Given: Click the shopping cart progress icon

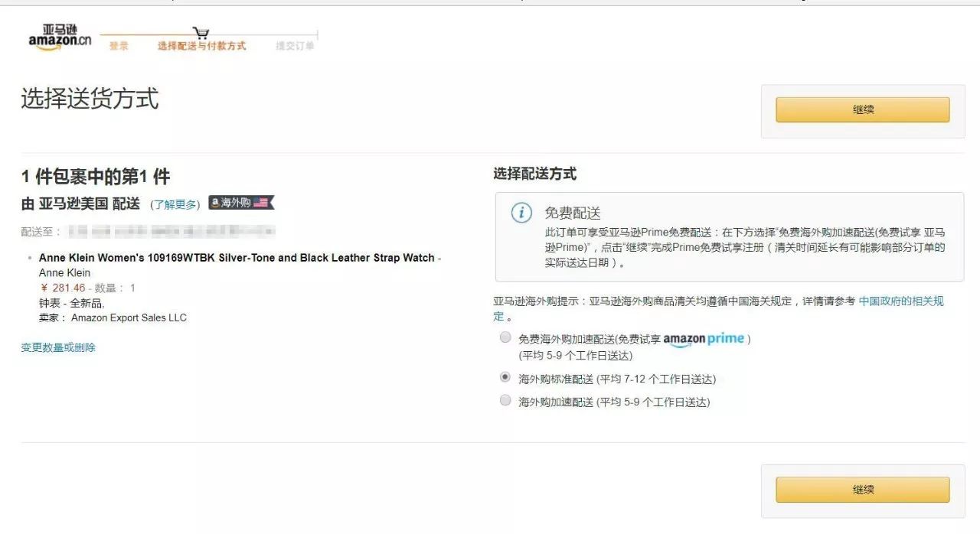Looking at the screenshot, I should 201,33.
